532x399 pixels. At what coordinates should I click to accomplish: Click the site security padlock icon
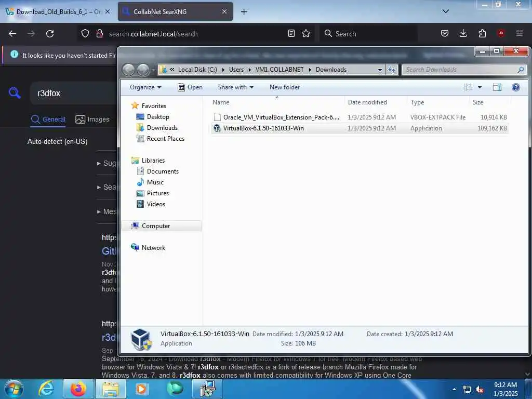coord(99,34)
